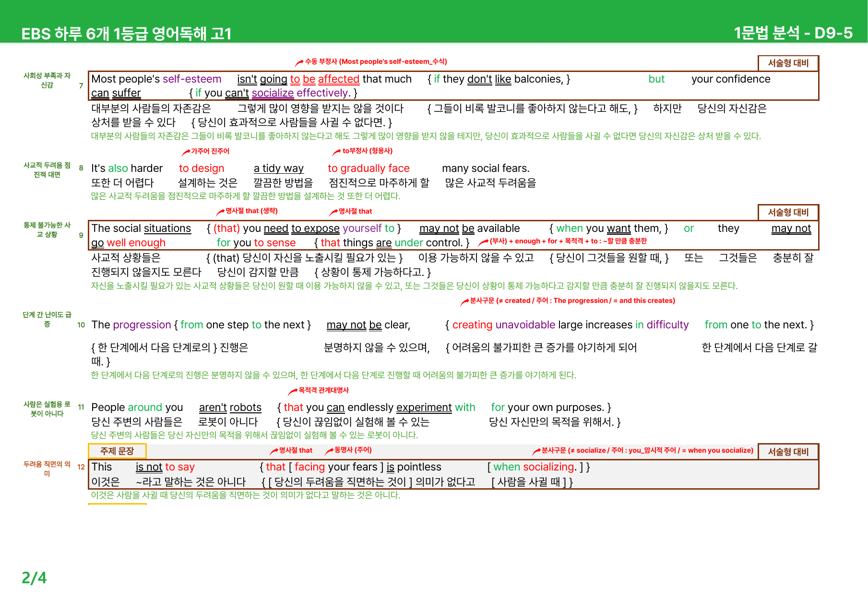This screenshot has height=614, width=868.
Task: Click the phrase 'many social fears.'
Action: [x=486, y=168]
